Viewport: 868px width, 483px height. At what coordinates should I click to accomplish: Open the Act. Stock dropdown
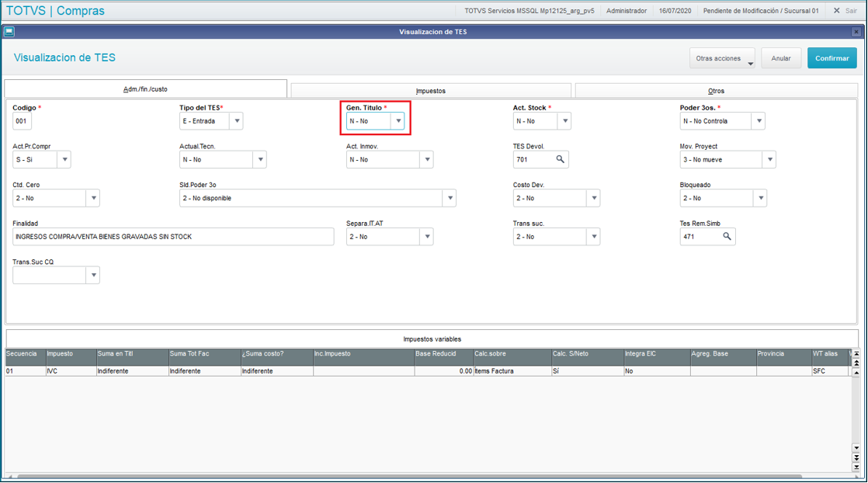[x=564, y=121]
